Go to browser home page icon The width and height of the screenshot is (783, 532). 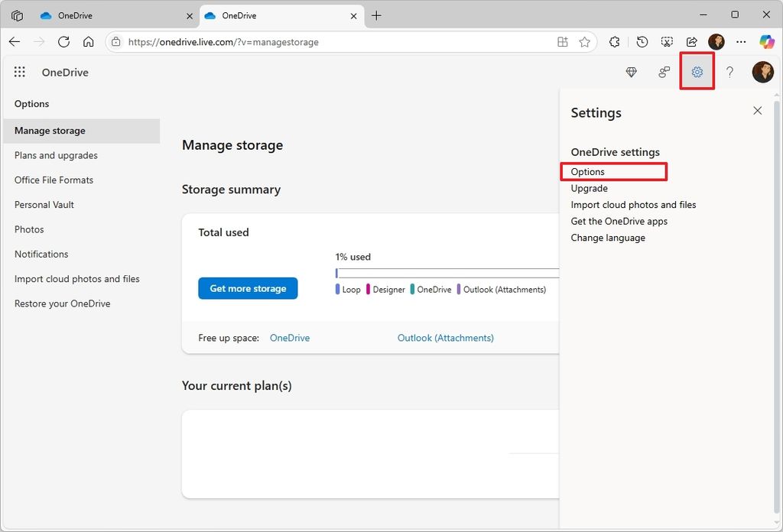pos(89,42)
